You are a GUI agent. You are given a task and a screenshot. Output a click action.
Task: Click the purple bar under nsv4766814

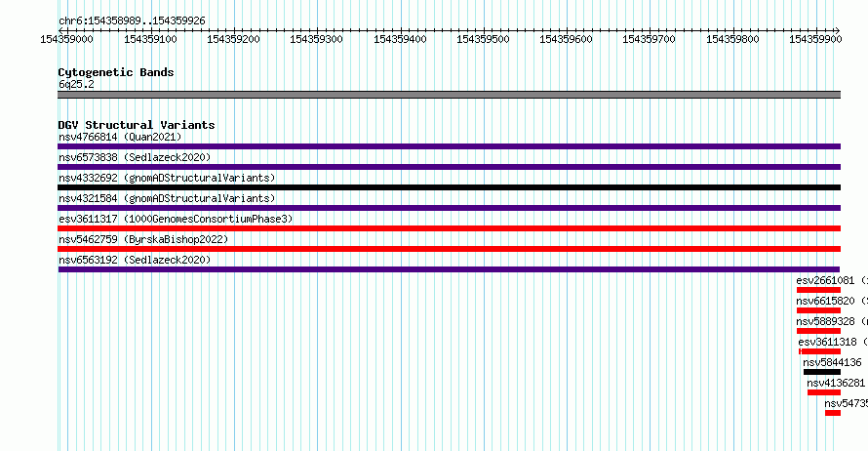tap(449, 146)
